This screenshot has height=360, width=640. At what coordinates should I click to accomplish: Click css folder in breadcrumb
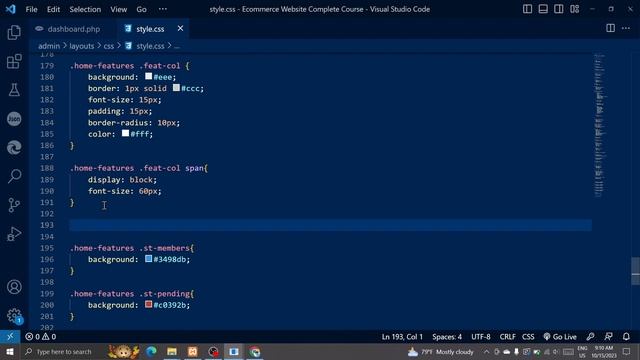109,46
